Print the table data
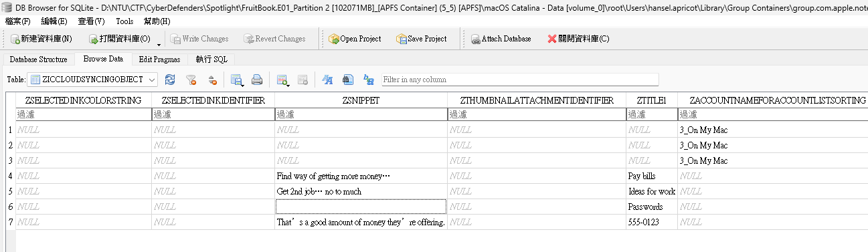Viewport: 868px width, 252px height. point(256,80)
